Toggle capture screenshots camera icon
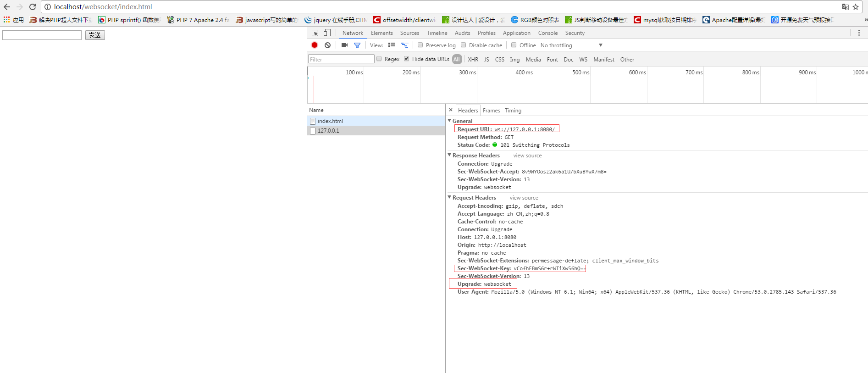This screenshot has width=868, height=373. pyautogui.click(x=344, y=45)
